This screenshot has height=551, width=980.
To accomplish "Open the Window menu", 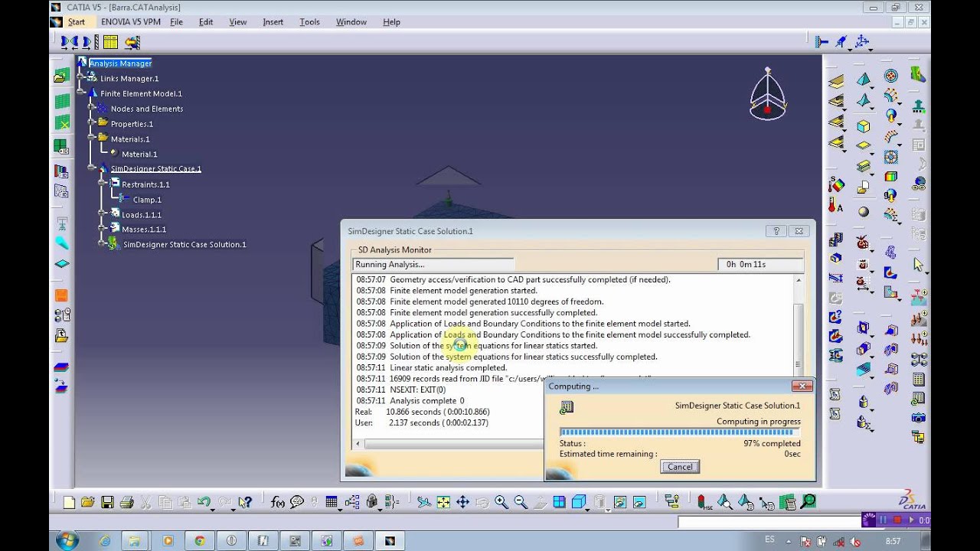I will tap(351, 22).
